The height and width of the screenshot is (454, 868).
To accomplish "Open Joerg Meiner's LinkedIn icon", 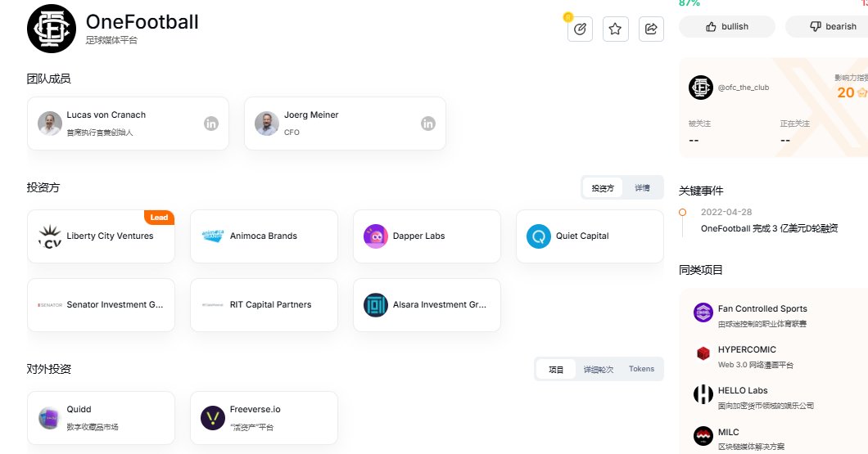I will (428, 124).
